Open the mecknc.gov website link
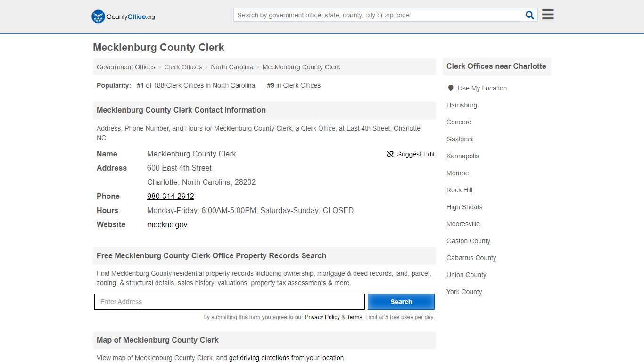The width and height of the screenshot is (644, 362). 167,224
